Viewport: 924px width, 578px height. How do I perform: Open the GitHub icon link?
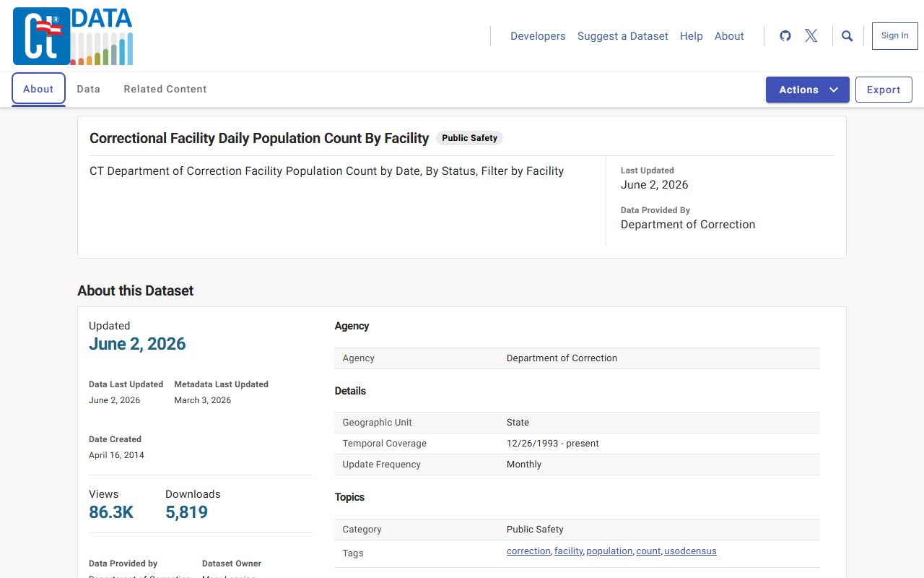pyautogui.click(x=785, y=36)
